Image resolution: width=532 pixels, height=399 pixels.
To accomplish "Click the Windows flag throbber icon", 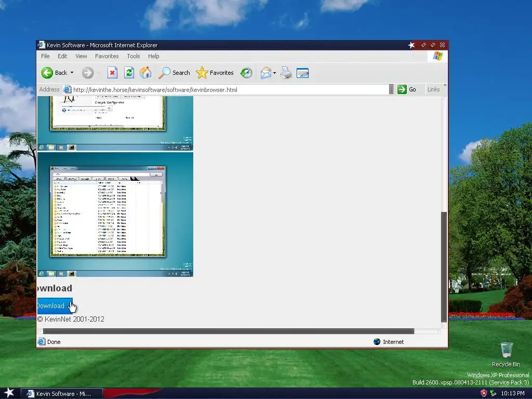I will click(437, 56).
